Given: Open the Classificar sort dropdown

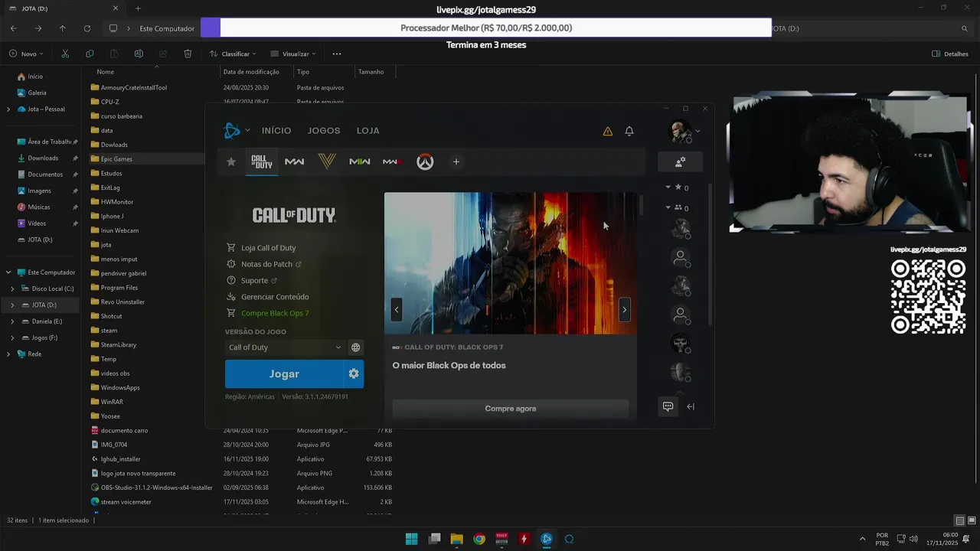Looking at the screenshot, I should coord(233,54).
